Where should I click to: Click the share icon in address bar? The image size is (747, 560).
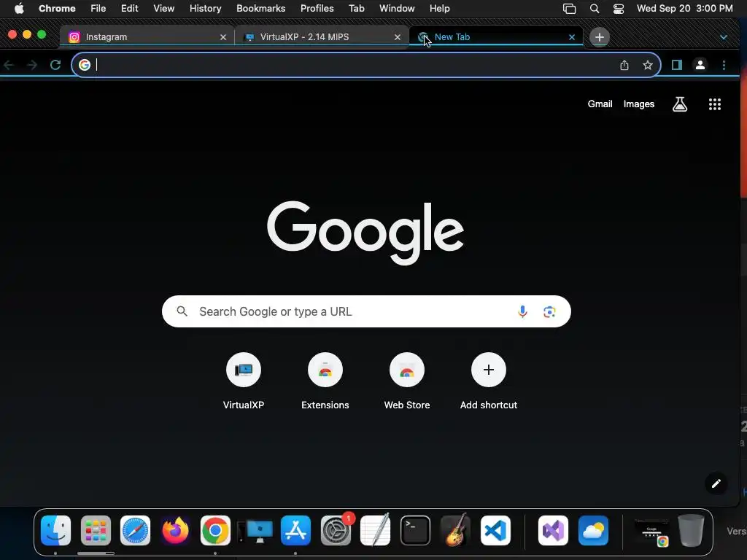click(x=624, y=65)
